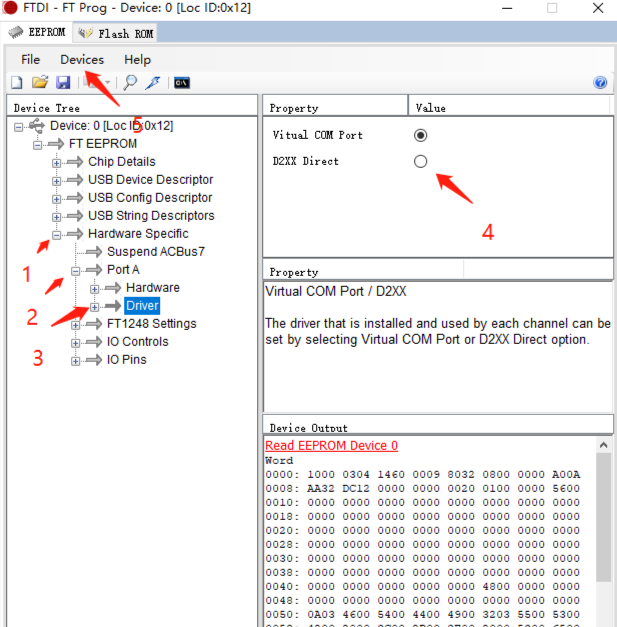Click the Program Devices lightning icon
Image resolution: width=617 pixels, height=627 pixels.
coord(153,82)
